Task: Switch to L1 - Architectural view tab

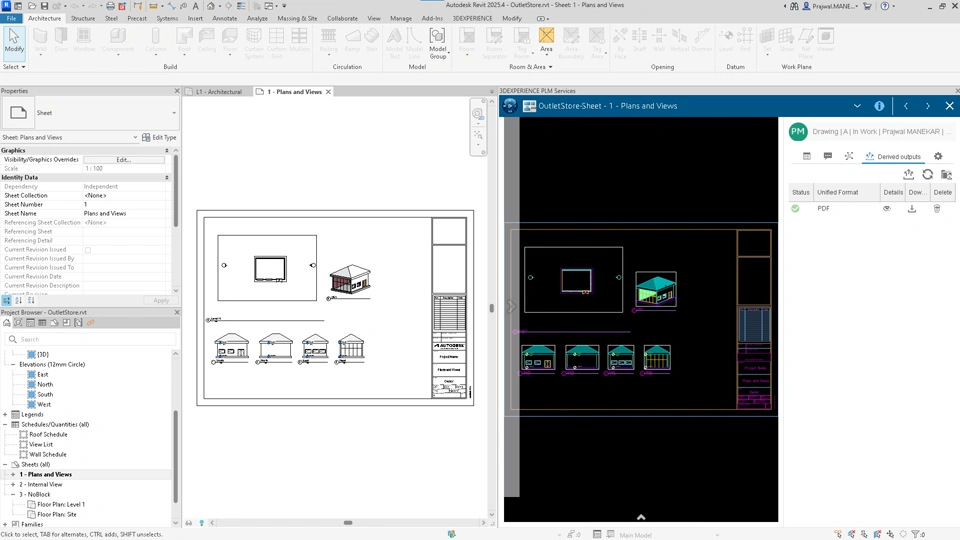Action: (x=219, y=92)
